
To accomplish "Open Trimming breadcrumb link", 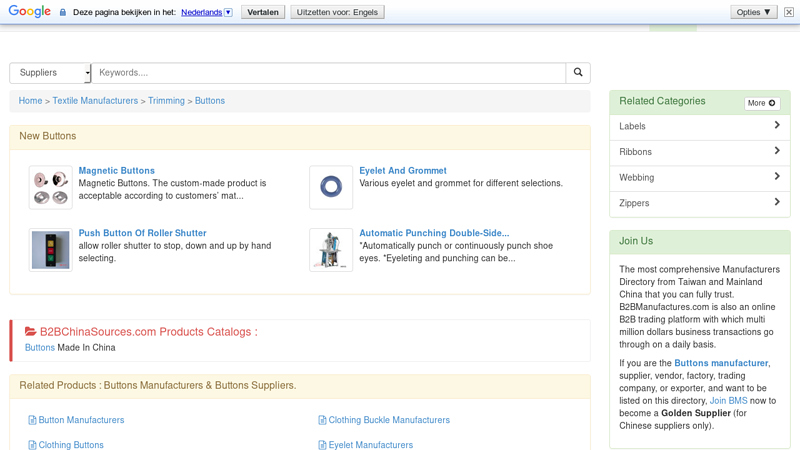I will coord(166,101).
